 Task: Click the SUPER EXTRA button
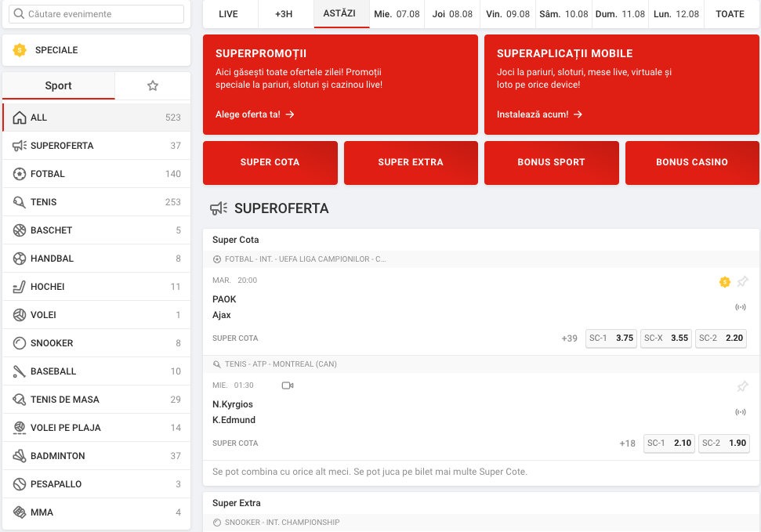411,163
